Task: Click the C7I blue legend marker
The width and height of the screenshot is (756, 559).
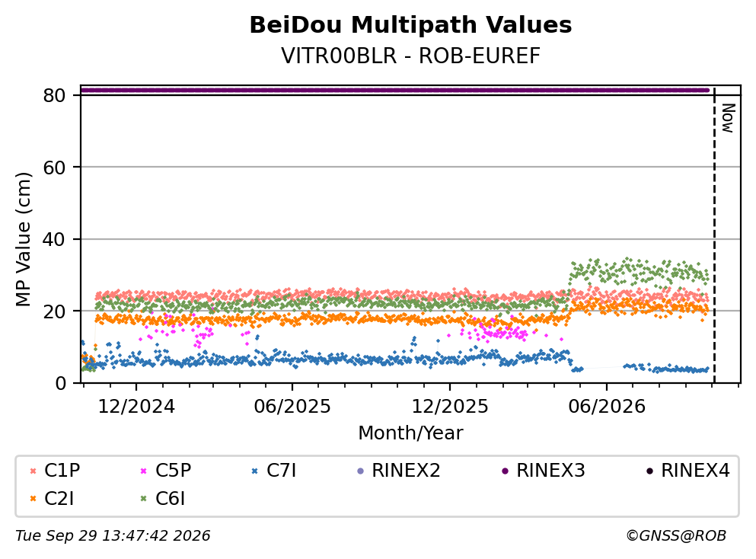Action: point(254,471)
